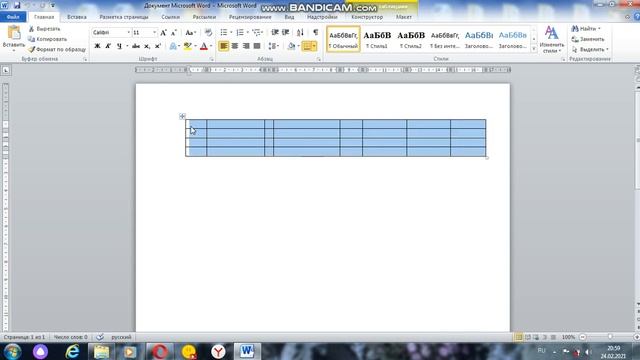640x360 pixels.
Task: Click the Shading paint bucket icon
Action: [291, 46]
